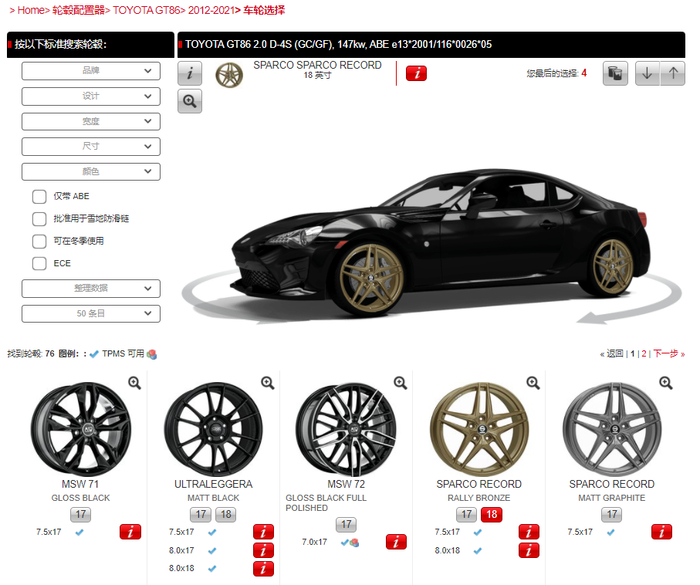Select the Rally Bronze SPARCO RECORD wheel image
Screen dimensions: 700x585
pyautogui.click(x=479, y=429)
